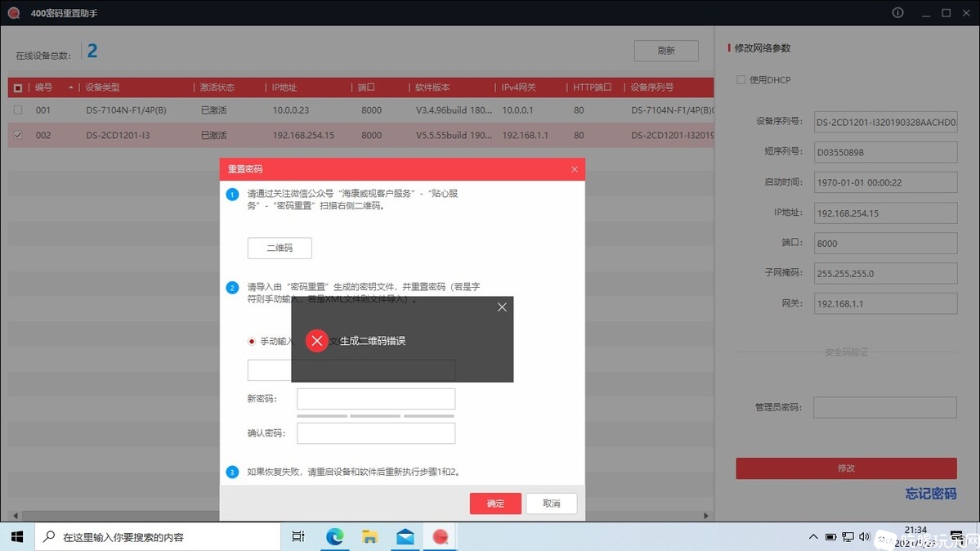Select device DS-7104N-F1/4P(B) in table
980x551 pixels.
coord(126,110)
